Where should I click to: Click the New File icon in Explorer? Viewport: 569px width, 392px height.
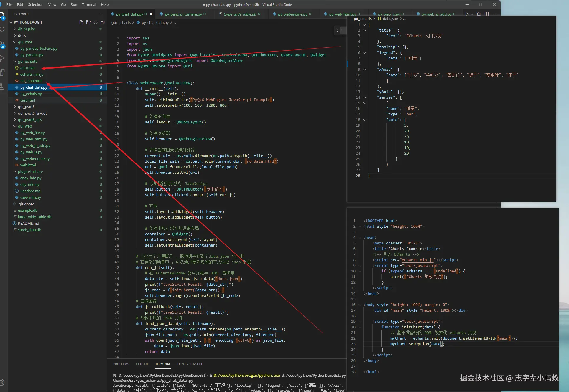click(81, 22)
